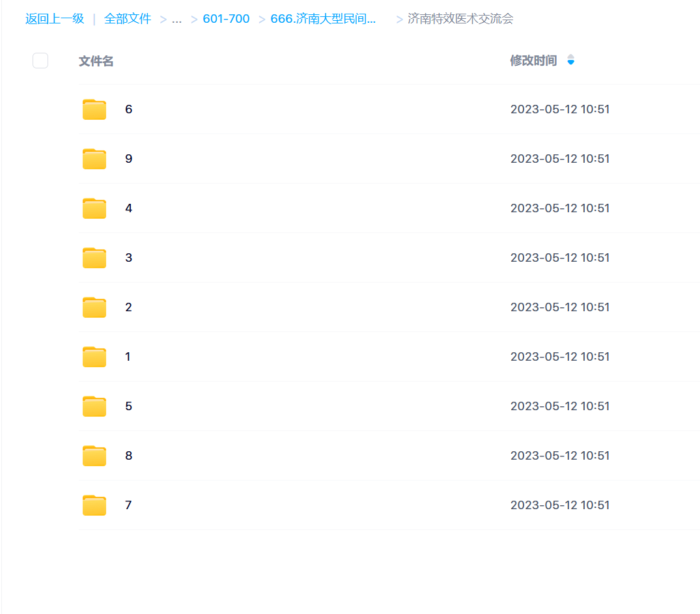
Task: Open folder 7 by clicking its name
Action: (x=128, y=505)
